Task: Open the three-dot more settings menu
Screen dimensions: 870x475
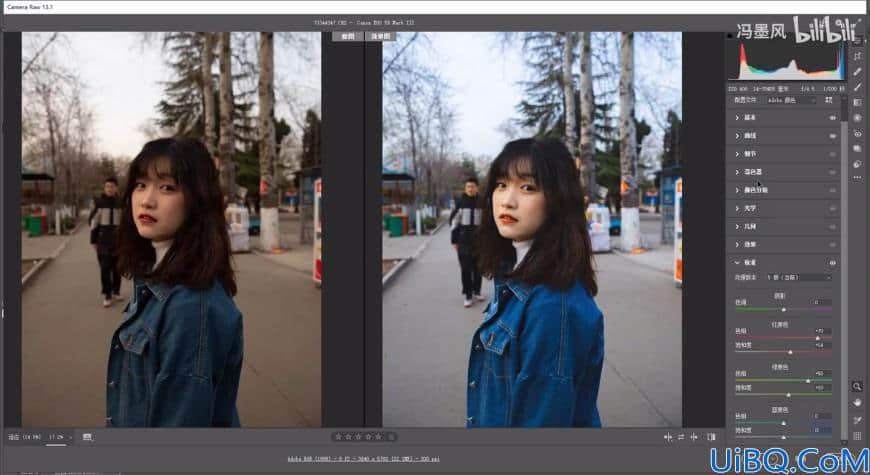Action: point(857,178)
